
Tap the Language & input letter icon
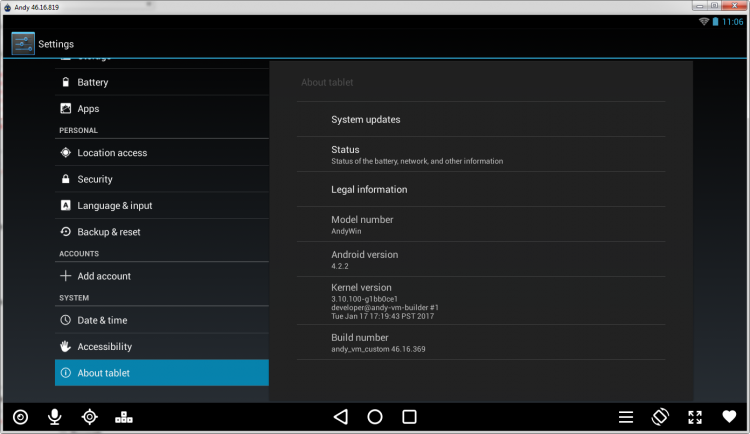pyautogui.click(x=66, y=205)
